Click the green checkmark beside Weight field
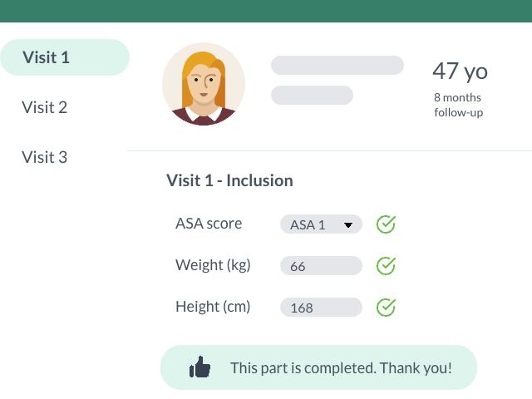Screen dimensions: 532x399 tap(386, 266)
